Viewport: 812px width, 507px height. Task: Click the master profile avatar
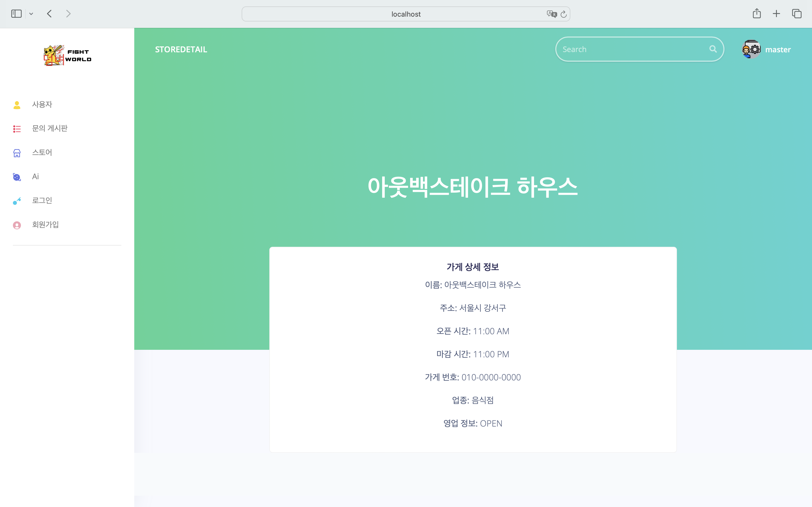[751, 49]
